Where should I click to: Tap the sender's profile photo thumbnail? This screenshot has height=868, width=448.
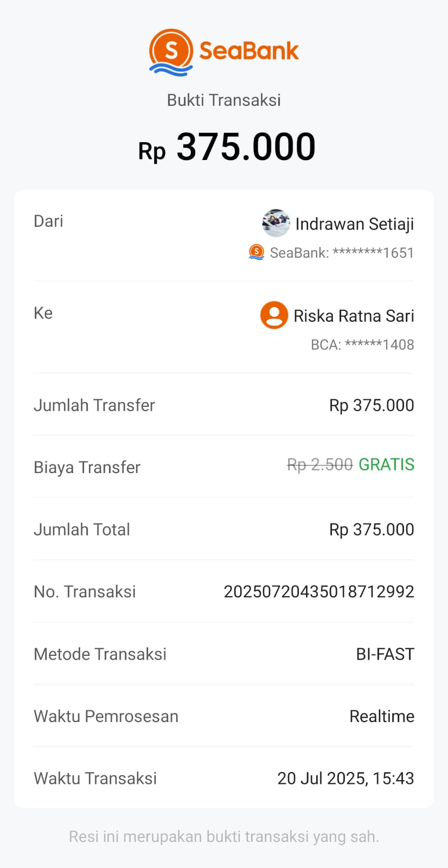point(276,223)
